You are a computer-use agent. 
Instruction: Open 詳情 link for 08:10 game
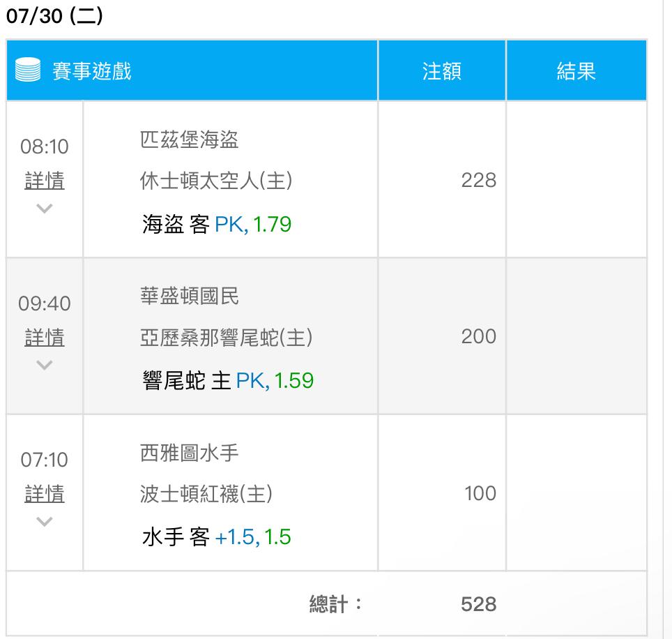click(45, 181)
